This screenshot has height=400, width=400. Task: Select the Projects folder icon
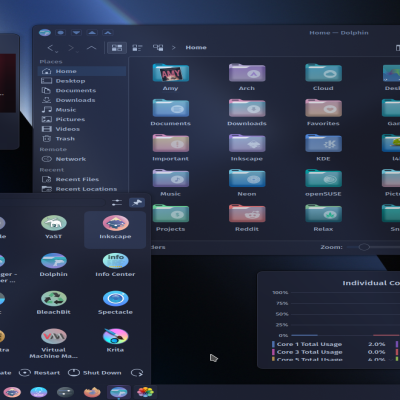click(171, 214)
